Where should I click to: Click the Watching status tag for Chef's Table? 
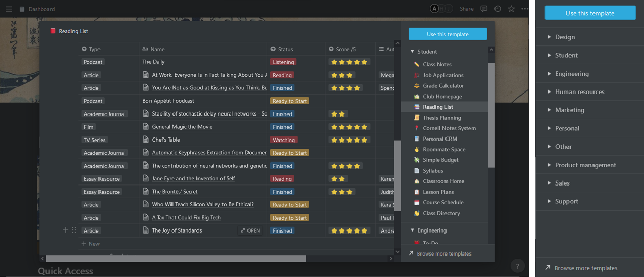coord(284,140)
